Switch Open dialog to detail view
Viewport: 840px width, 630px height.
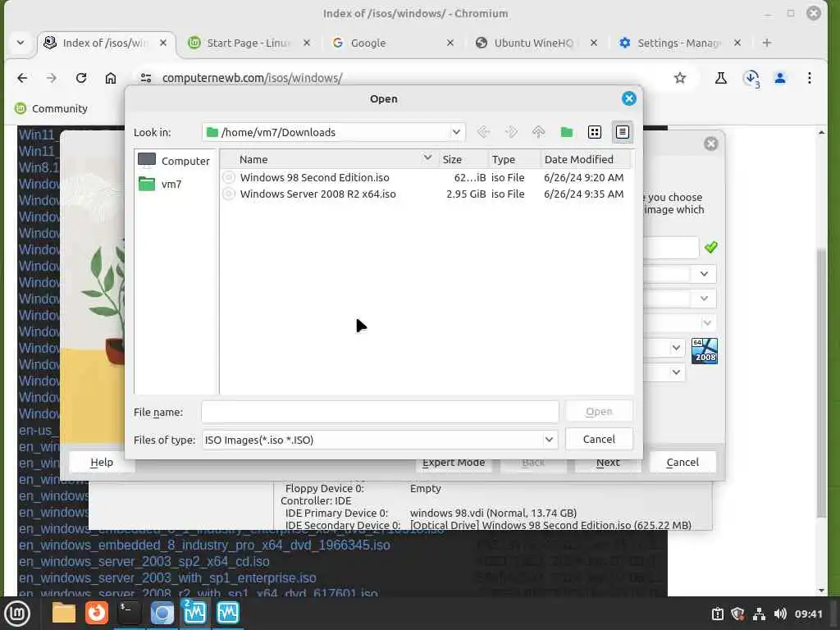click(622, 132)
